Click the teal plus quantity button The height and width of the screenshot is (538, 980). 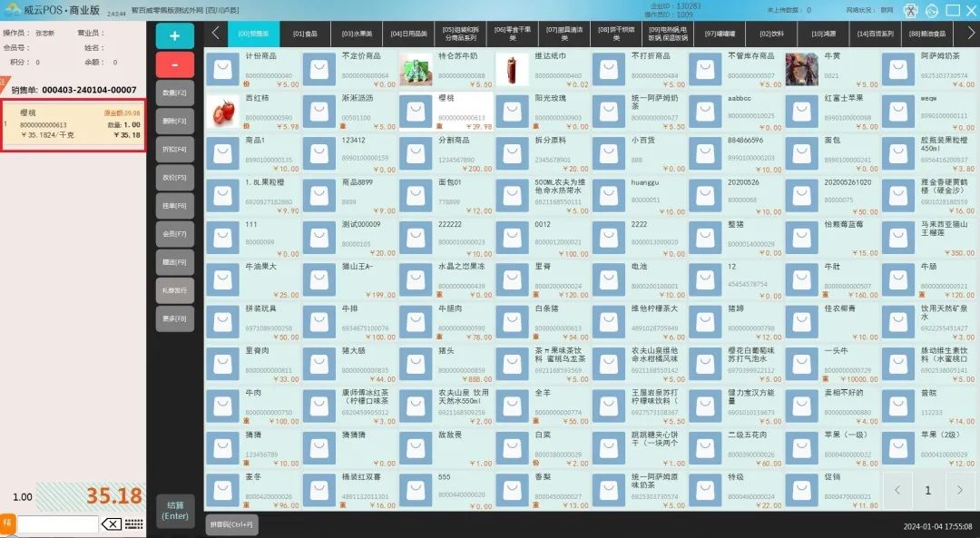174,36
